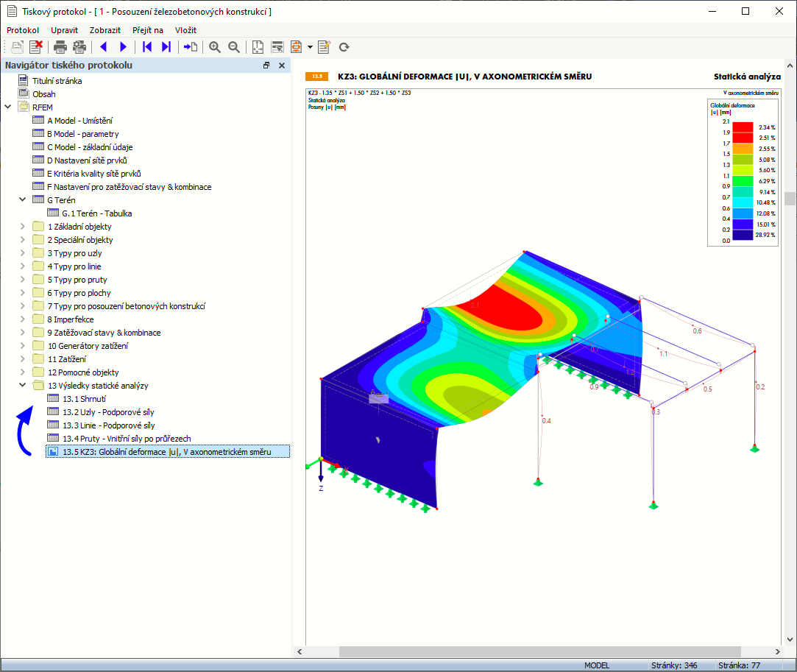Click the horizontal scrollbar thumb under preview
Image resolution: width=797 pixels, height=672 pixels.
point(540,651)
